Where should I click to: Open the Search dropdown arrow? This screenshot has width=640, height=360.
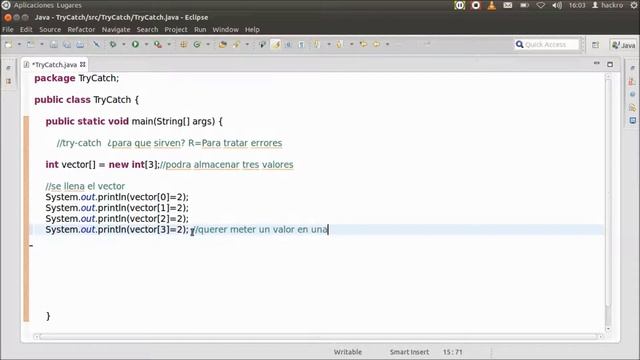click(247, 44)
